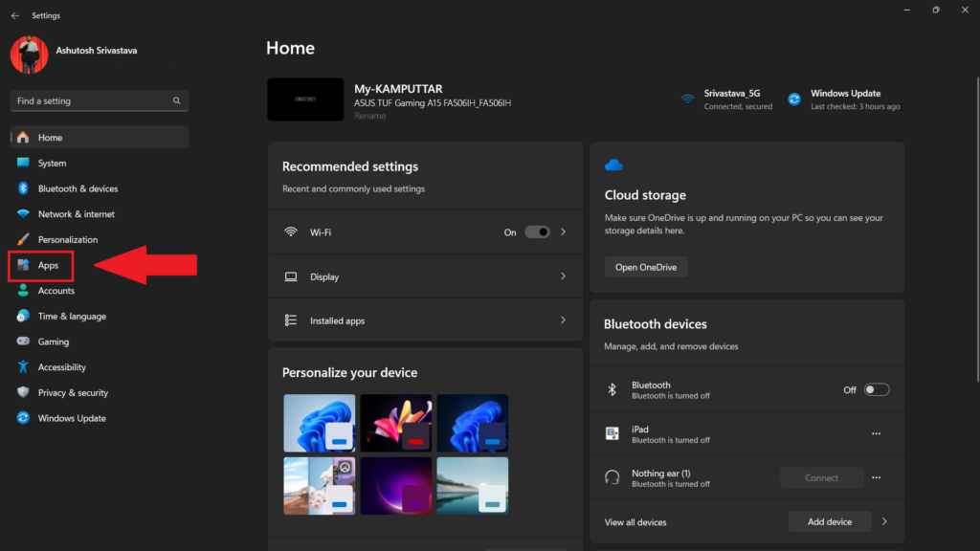Click the Gaming controller icon
The height and width of the screenshot is (551, 980).
(x=24, y=342)
